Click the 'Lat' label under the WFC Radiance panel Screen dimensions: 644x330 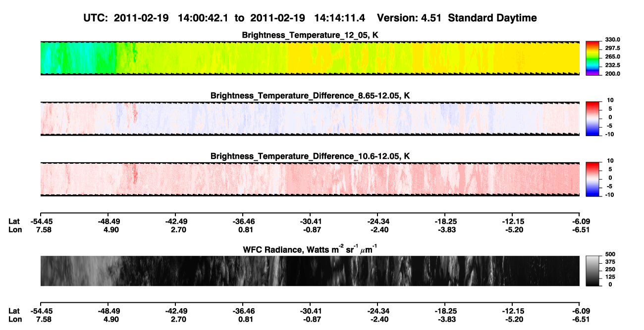(x=14, y=311)
